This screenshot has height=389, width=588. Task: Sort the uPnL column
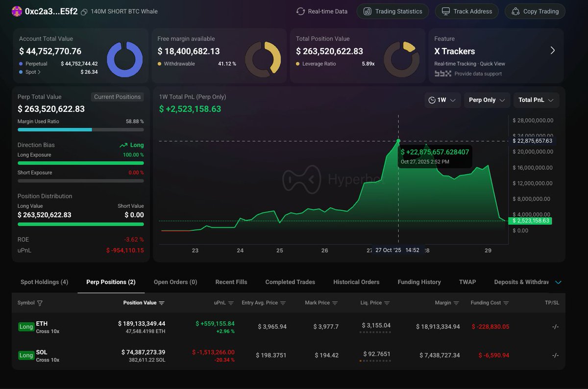pyautogui.click(x=231, y=303)
